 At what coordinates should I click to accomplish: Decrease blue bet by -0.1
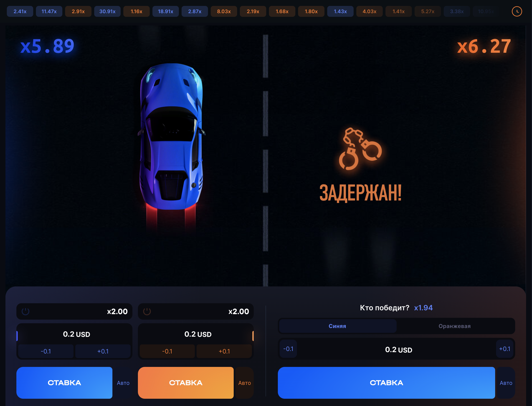(x=46, y=351)
